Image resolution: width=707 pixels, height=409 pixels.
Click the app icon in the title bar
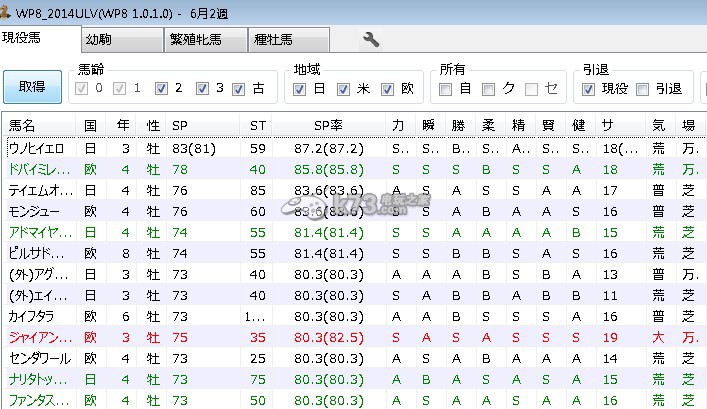[x=10, y=10]
